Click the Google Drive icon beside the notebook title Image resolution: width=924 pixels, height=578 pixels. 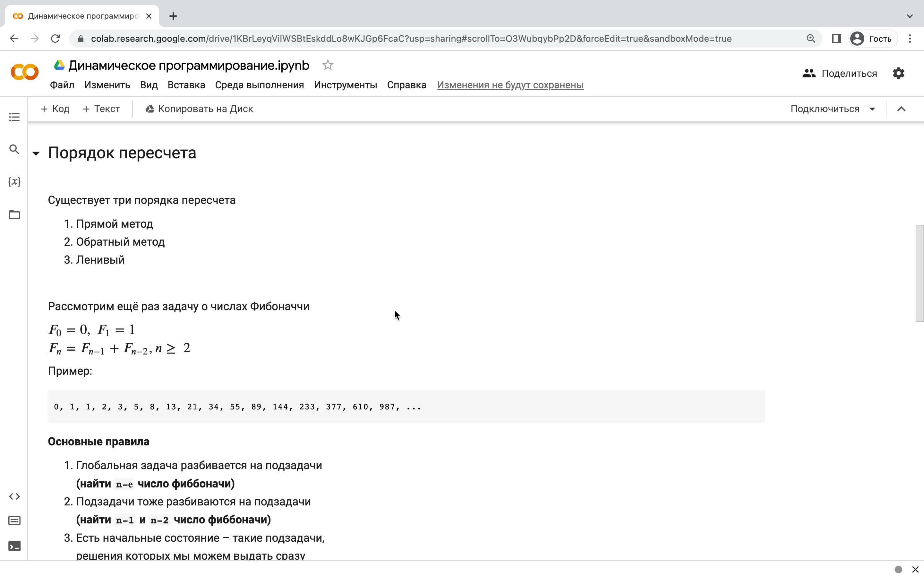59,65
